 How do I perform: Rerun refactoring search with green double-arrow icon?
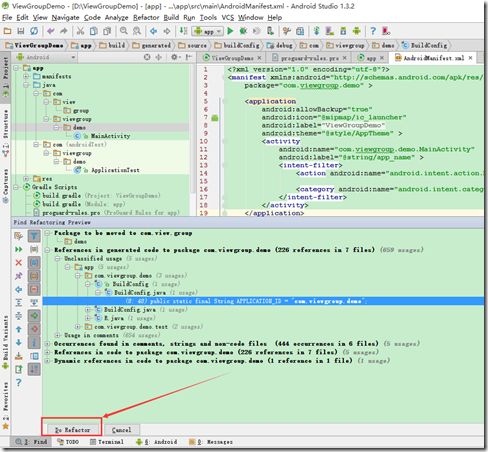coord(19,249)
